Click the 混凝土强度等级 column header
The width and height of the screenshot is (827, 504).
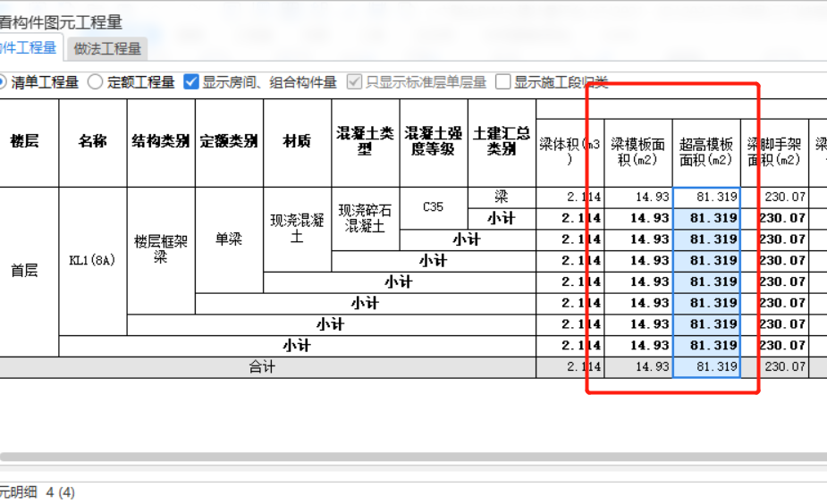tap(433, 141)
